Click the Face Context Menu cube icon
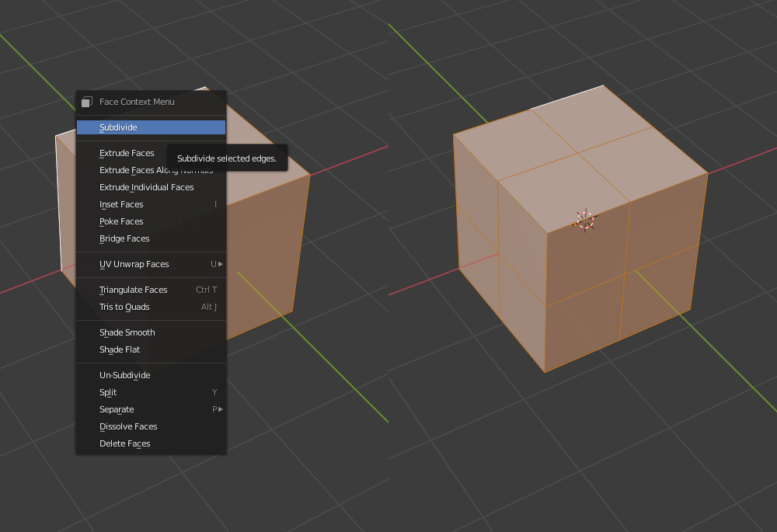 [87, 102]
